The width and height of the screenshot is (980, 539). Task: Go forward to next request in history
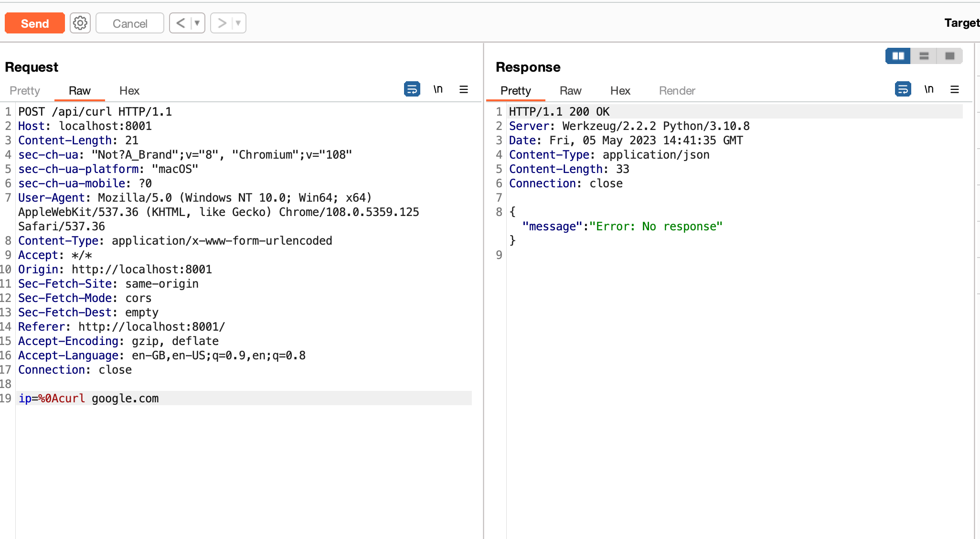click(x=222, y=23)
